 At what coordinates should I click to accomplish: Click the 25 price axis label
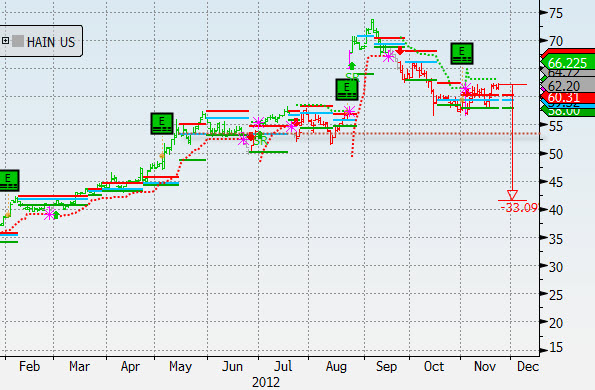[556, 295]
